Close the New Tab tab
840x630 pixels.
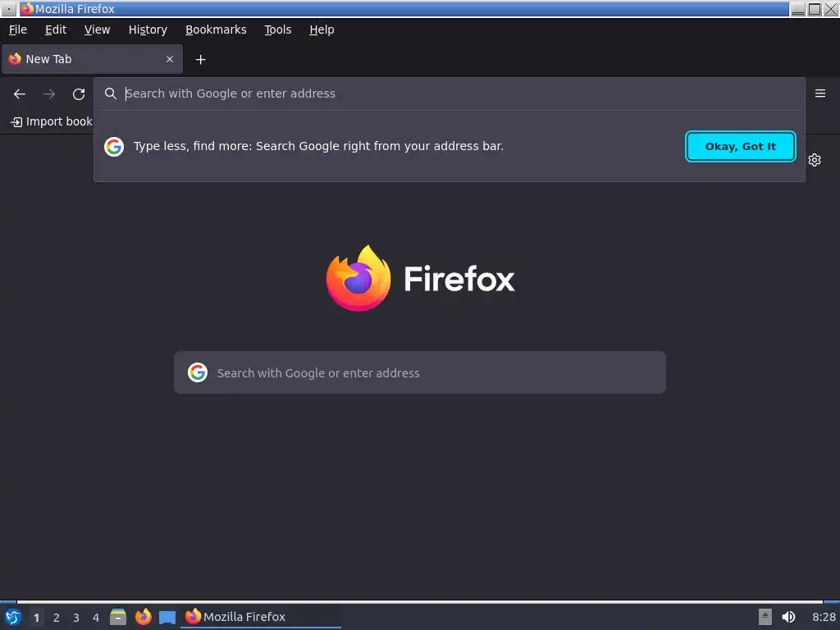pyautogui.click(x=170, y=59)
